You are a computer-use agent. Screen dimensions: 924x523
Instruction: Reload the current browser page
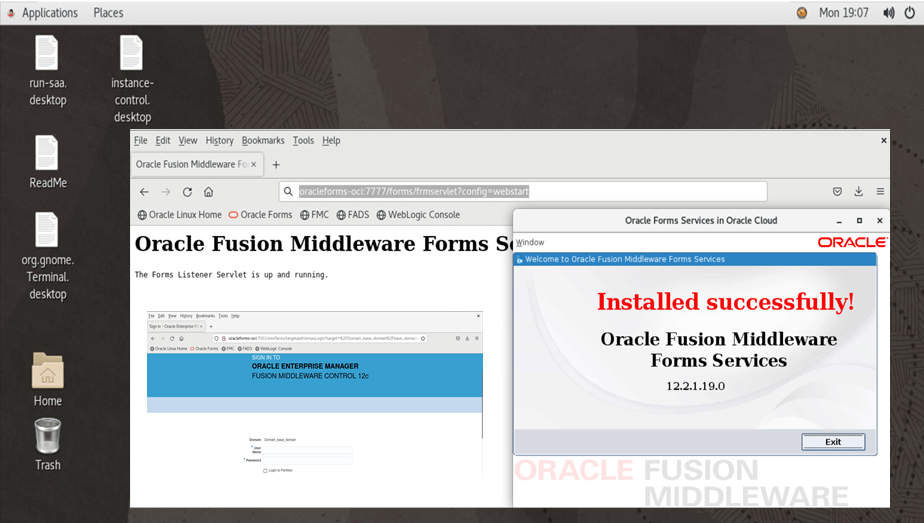point(187,191)
